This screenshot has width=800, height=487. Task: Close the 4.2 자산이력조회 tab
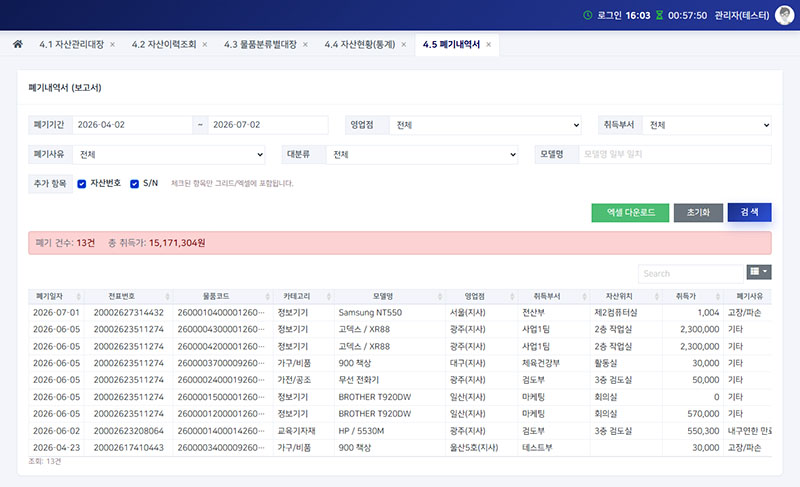click(x=205, y=45)
